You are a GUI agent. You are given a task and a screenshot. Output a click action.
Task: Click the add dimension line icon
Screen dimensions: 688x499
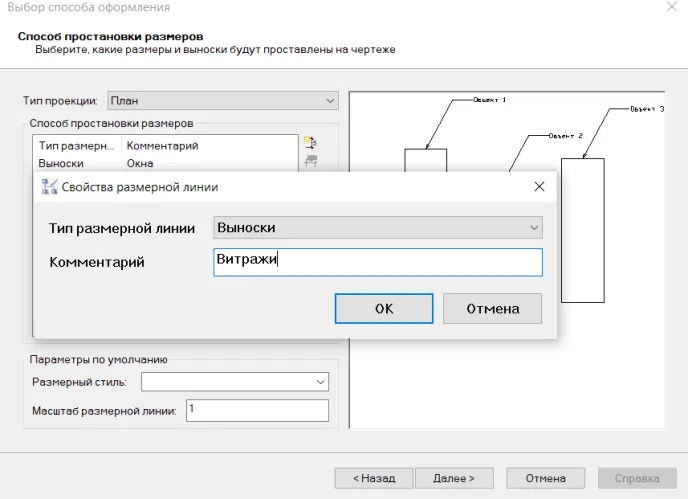pyautogui.click(x=310, y=143)
